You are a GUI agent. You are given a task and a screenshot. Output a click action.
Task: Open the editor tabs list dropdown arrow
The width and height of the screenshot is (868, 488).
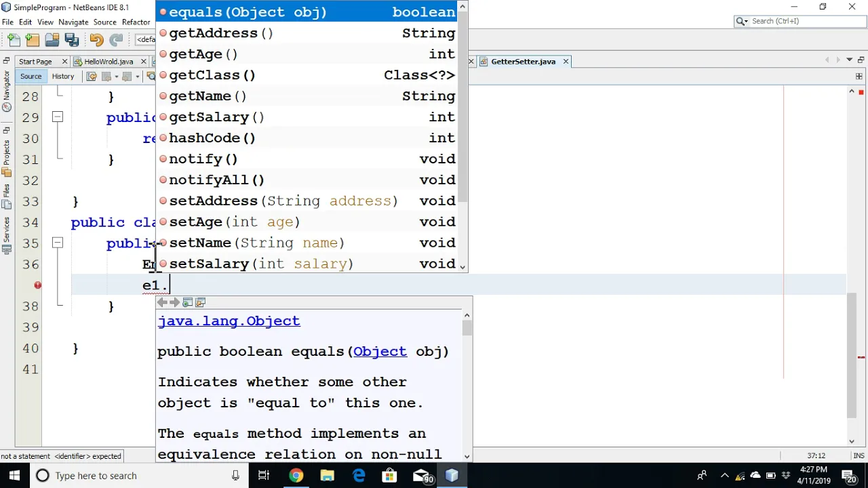click(x=849, y=60)
